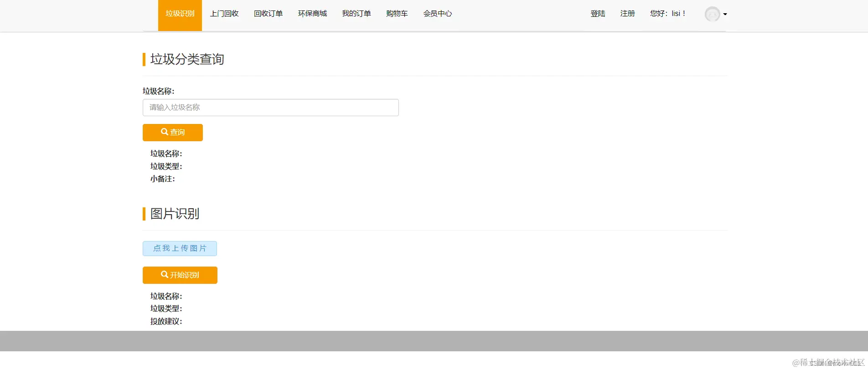The image size is (868, 370).
Task: Click the 查询 search button
Action: click(173, 133)
